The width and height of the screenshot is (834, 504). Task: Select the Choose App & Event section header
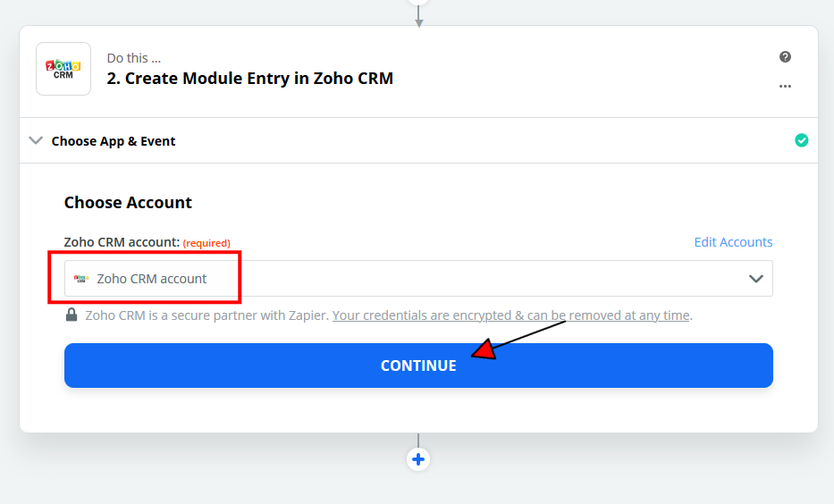(x=114, y=141)
